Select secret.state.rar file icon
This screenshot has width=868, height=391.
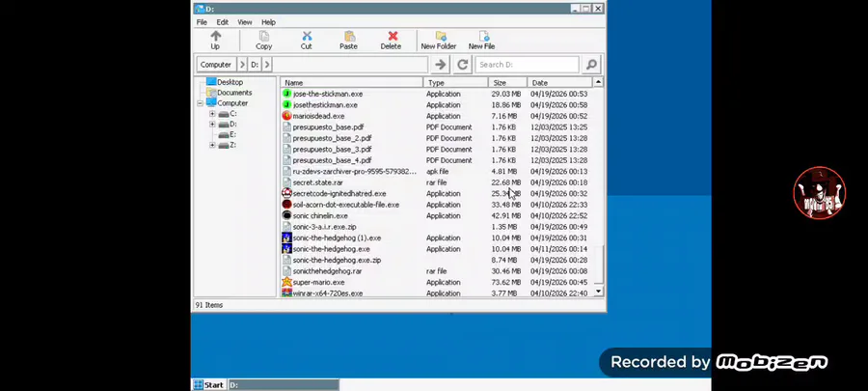(286, 182)
